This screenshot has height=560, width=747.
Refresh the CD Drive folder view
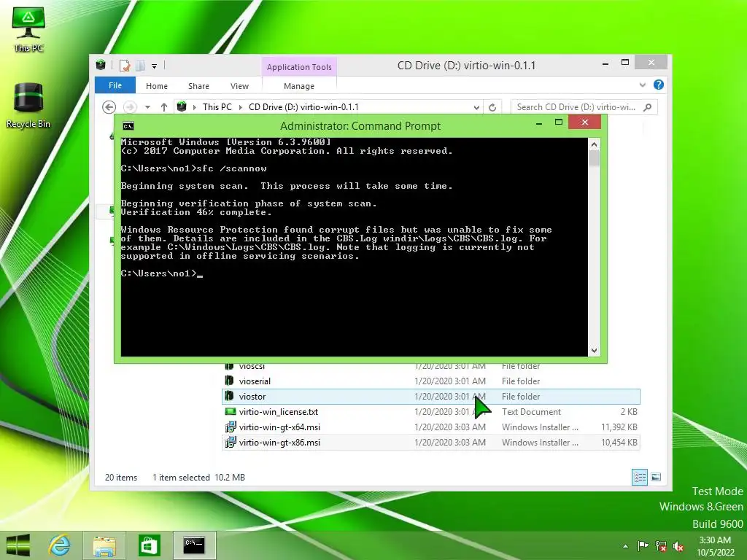(492, 107)
